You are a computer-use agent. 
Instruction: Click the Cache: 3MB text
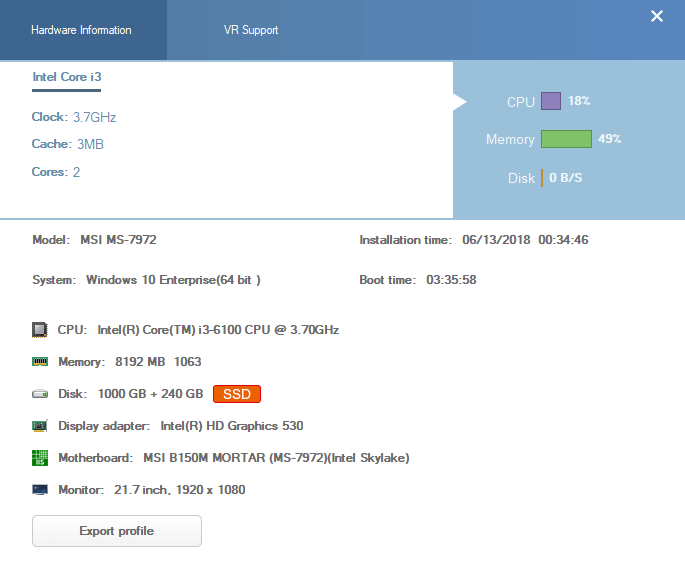tap(68, 144)
